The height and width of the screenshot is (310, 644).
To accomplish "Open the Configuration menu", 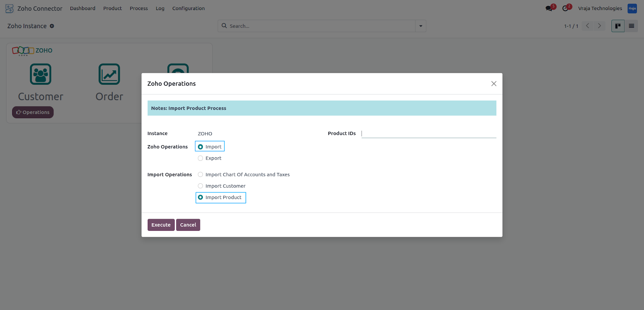I will point(188,8).
